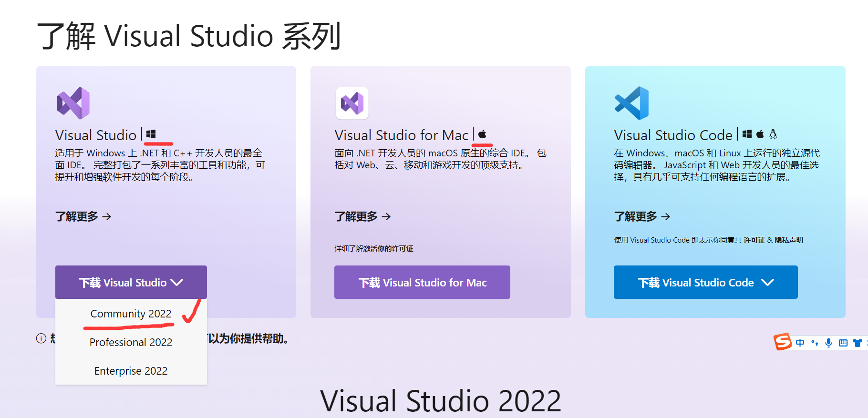
Task: Open the 许可证 link in VS Code card
Action: click(x=754, y=240)
